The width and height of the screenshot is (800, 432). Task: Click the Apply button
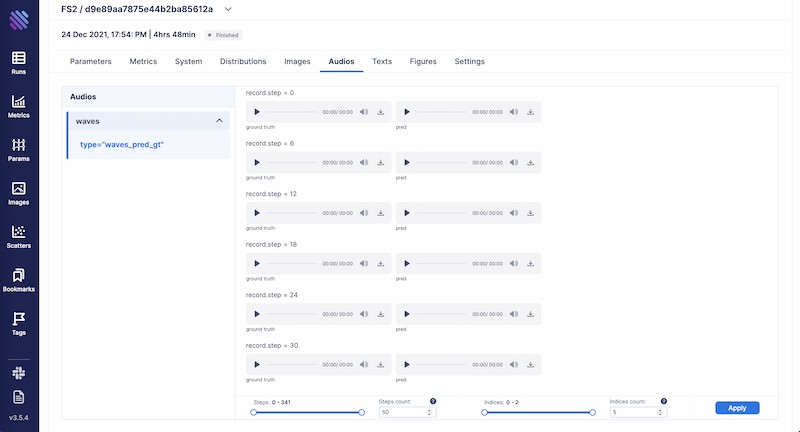pos(737,408)
